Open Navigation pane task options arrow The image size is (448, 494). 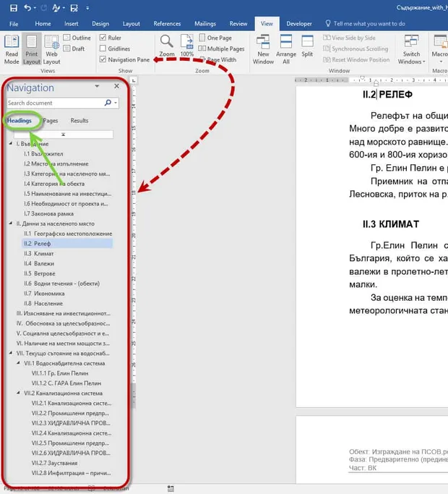pos(97,86)
